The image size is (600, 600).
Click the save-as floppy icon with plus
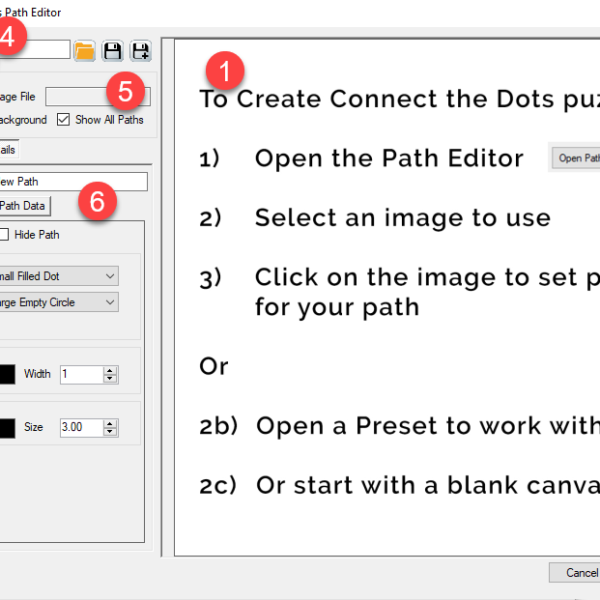click(x=141, y=50)
